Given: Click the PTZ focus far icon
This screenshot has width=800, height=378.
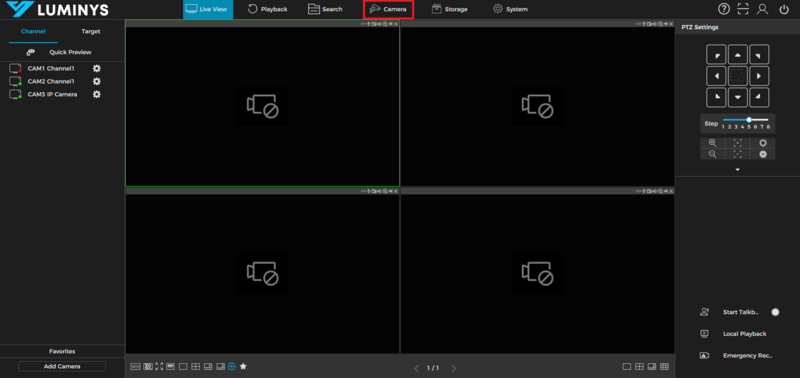Looking at the screenshot, I should (737, 154).
